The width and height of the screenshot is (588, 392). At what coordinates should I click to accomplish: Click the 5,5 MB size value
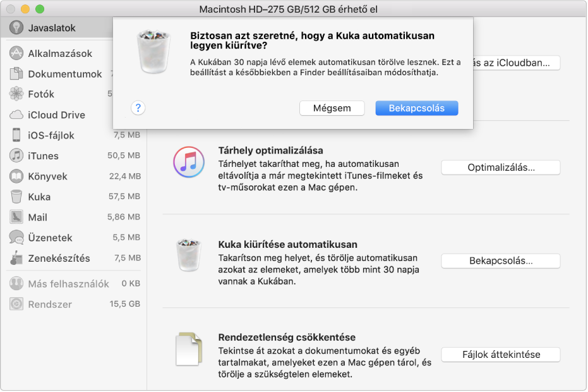click(x=126, y=237)
